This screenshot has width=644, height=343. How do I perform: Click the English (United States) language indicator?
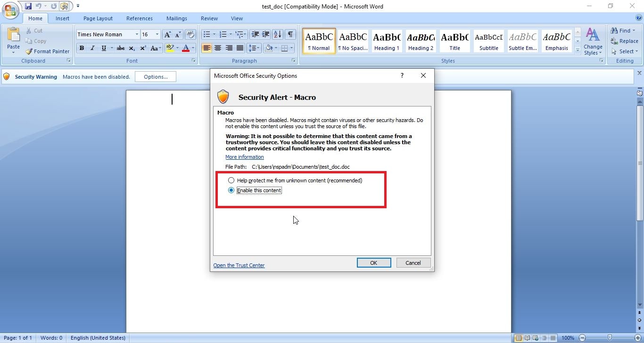coord(98,338)
